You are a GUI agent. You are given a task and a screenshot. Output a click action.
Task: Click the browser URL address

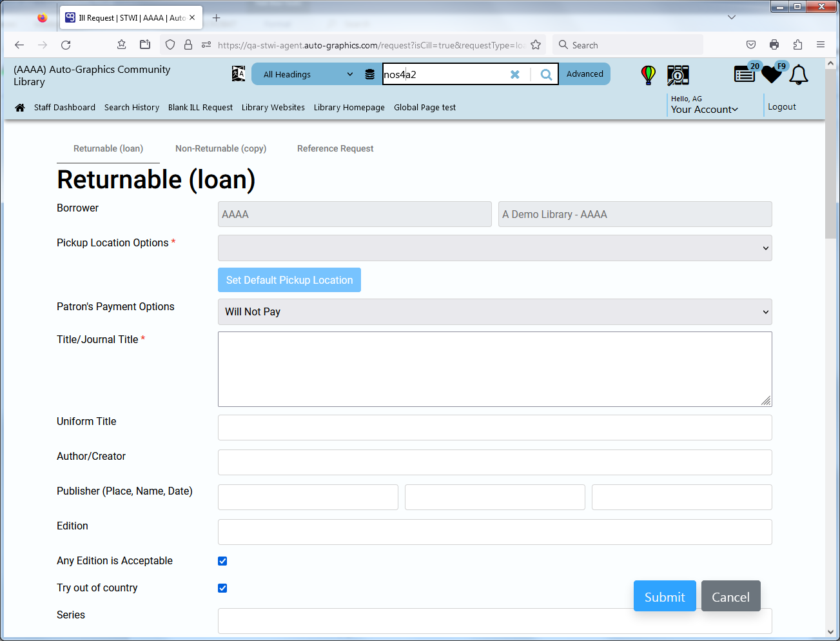(371, 45)
